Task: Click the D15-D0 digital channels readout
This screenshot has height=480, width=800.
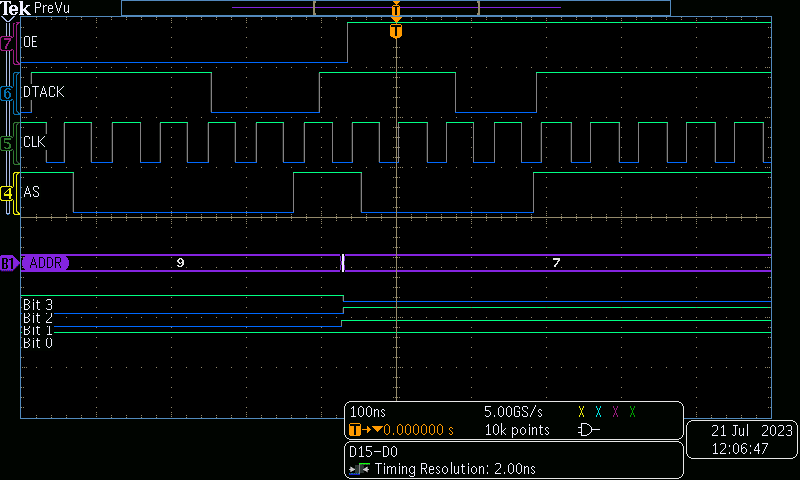Action: (373, 451)
